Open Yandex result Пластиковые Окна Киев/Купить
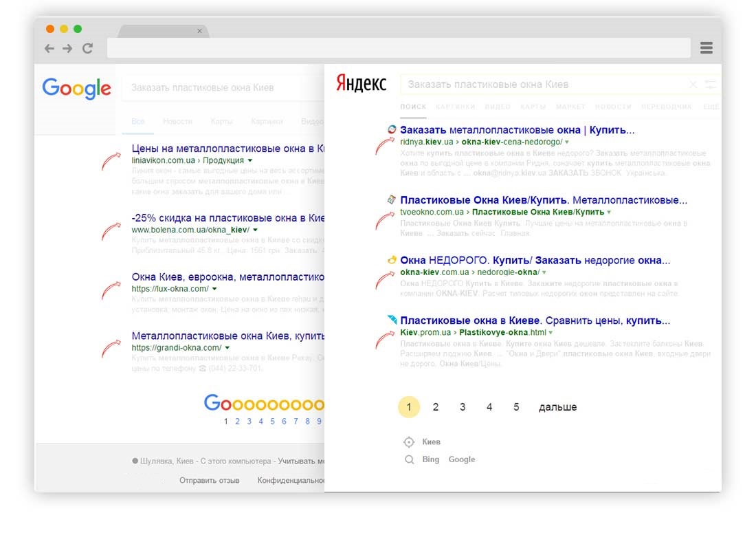 coord(544,200)
